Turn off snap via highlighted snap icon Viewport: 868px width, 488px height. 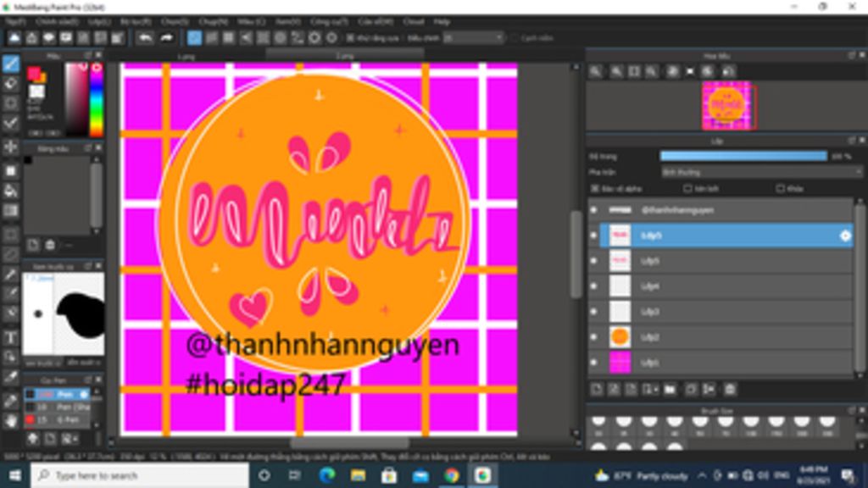click(194, 38)
